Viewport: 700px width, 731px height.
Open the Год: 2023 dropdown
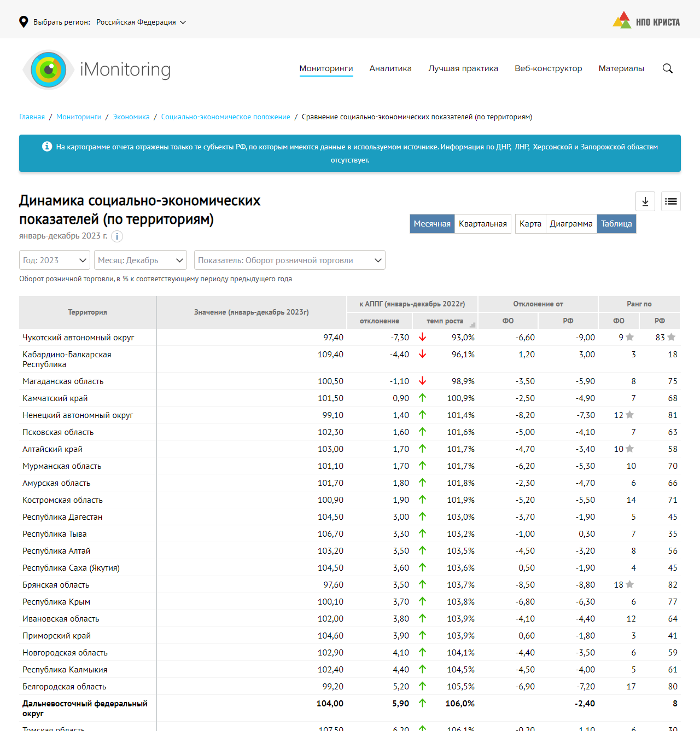[55, 260]
